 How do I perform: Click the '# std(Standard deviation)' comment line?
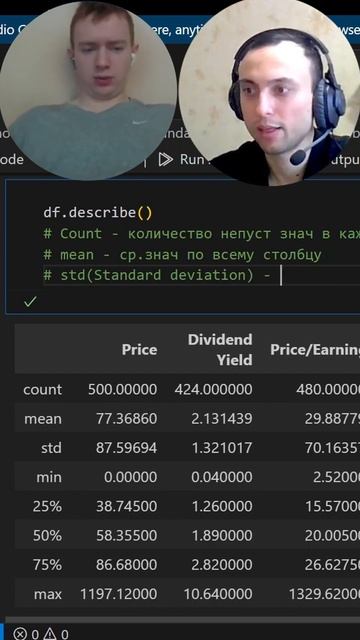[x=157, y=275]
